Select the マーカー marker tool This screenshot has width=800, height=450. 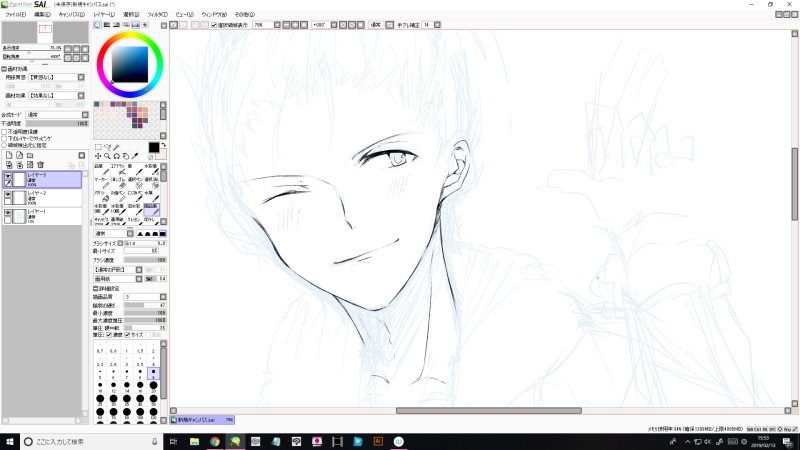101,183
